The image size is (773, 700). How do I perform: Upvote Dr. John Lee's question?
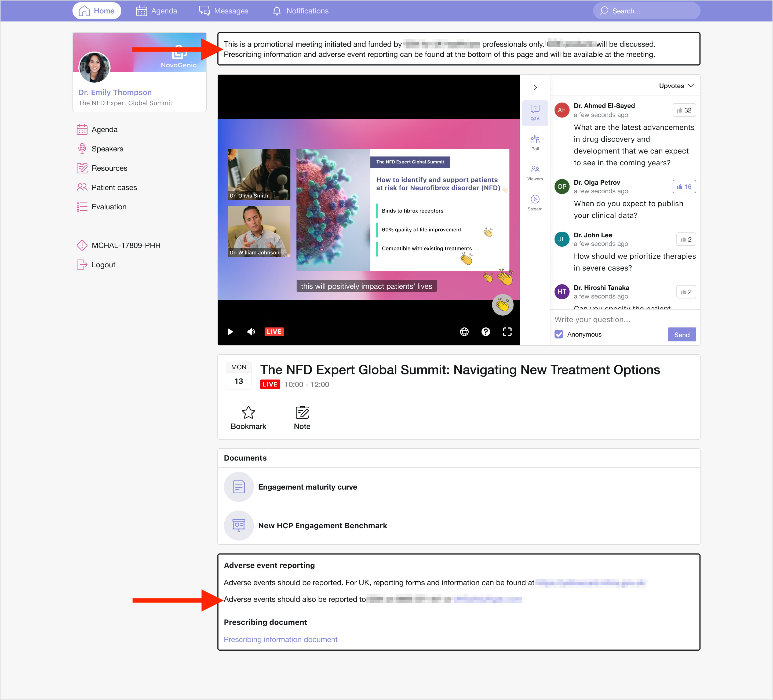pos(686,239)
